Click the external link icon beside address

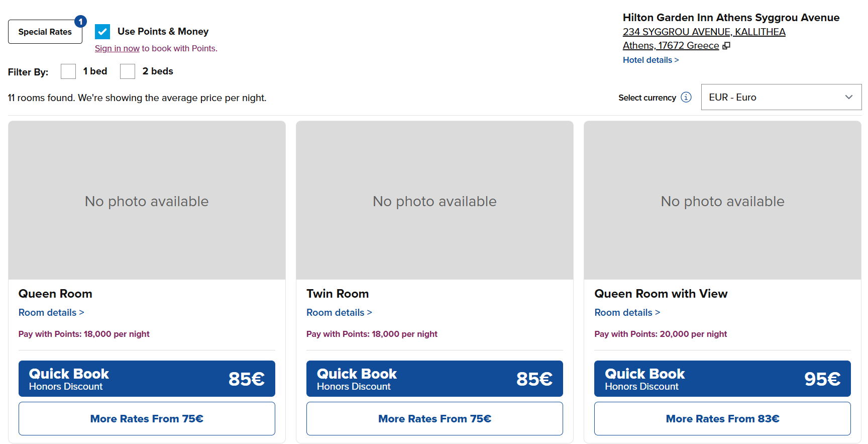[x=726, y=46]
